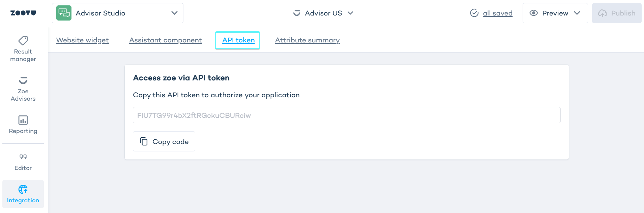Switch to the Assistant component tab
The width and height of the screenshot is (644, 213).
point(165,40)
